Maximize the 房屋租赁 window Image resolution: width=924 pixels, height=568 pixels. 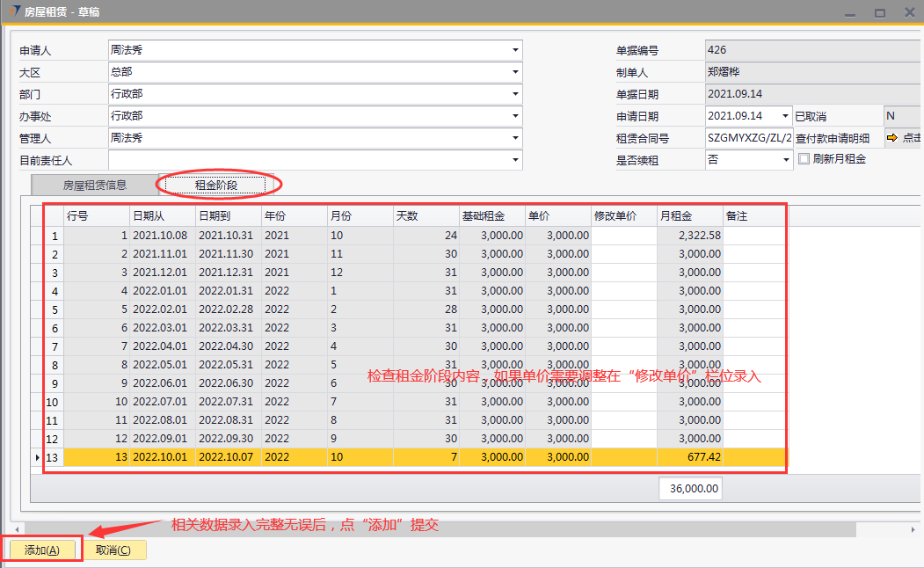point(879,12)
